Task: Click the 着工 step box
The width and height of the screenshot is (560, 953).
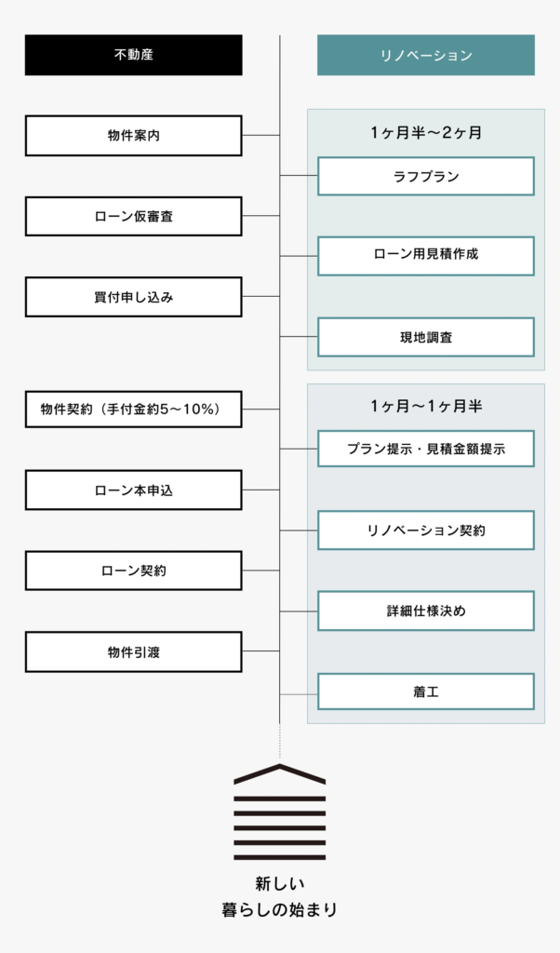Action: point(426,691)
